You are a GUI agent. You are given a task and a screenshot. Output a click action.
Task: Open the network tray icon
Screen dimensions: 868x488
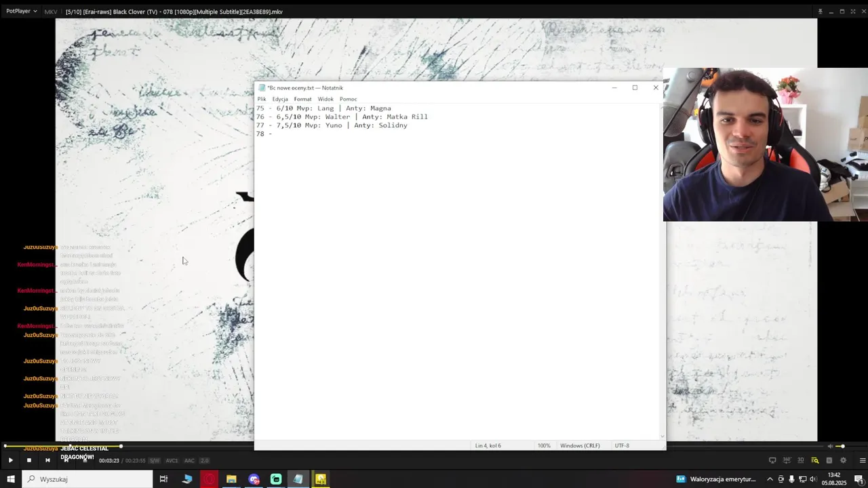tap(803, 479)
